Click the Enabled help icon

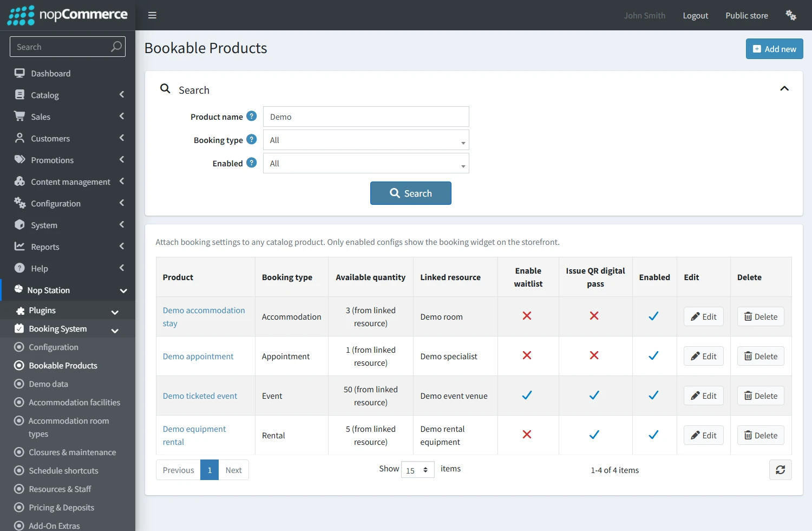point(251,163)
